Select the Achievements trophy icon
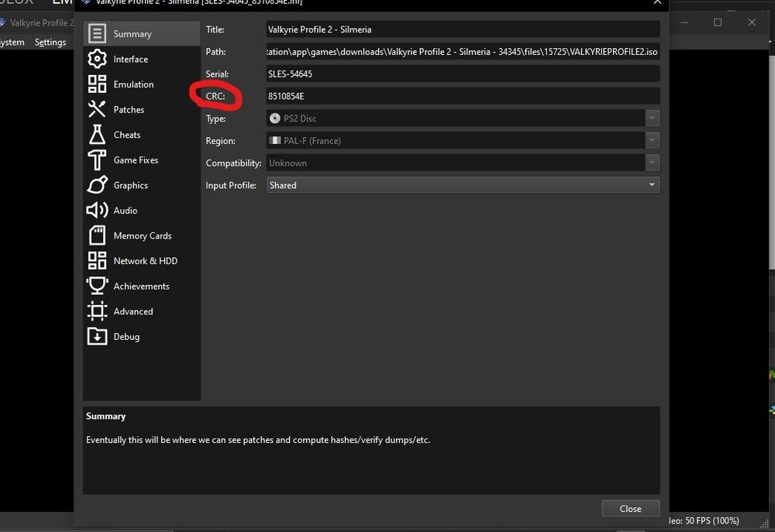The image size is (775, 532). point(97,286)
